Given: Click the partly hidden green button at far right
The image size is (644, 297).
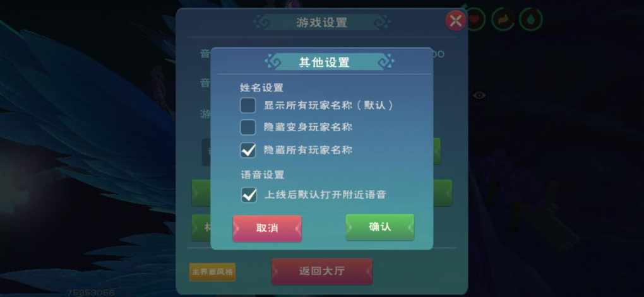Looking at the screenshot, I should pyautogui.click(x=443, y=192).
